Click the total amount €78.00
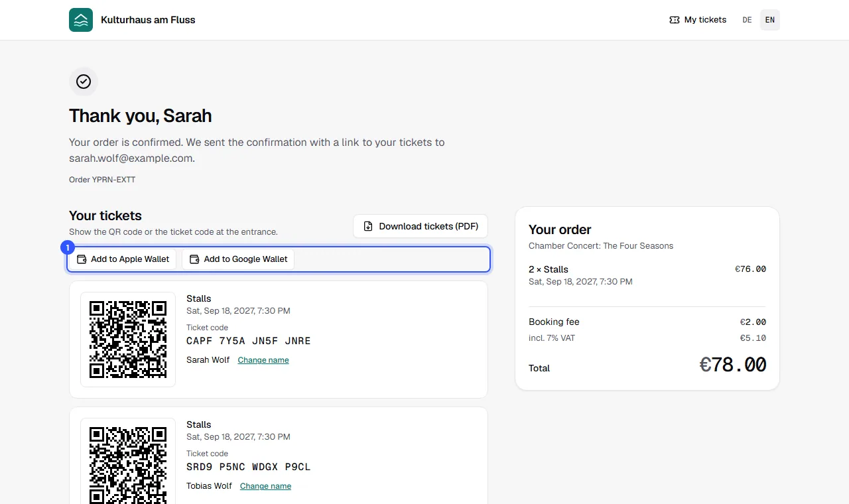The height and width of the screenshot is (504, 849). point(733,365)
